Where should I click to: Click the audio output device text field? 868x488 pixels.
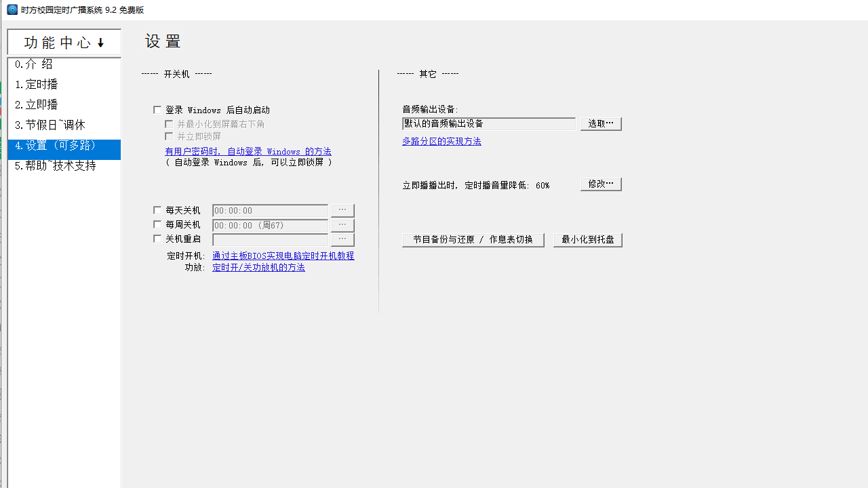488,123
